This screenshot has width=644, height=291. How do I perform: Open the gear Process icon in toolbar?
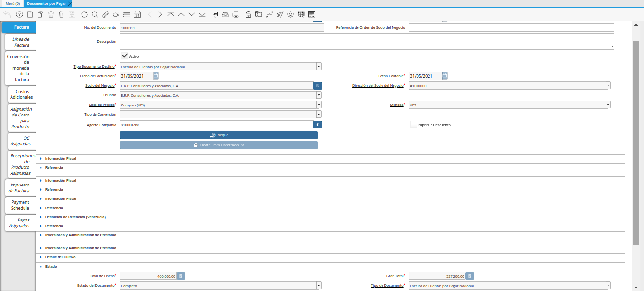(290, 14)
